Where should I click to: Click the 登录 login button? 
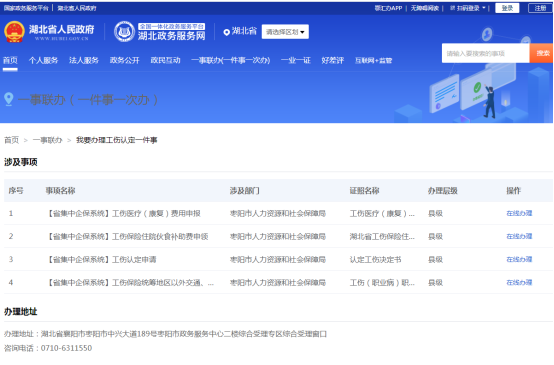507,8
